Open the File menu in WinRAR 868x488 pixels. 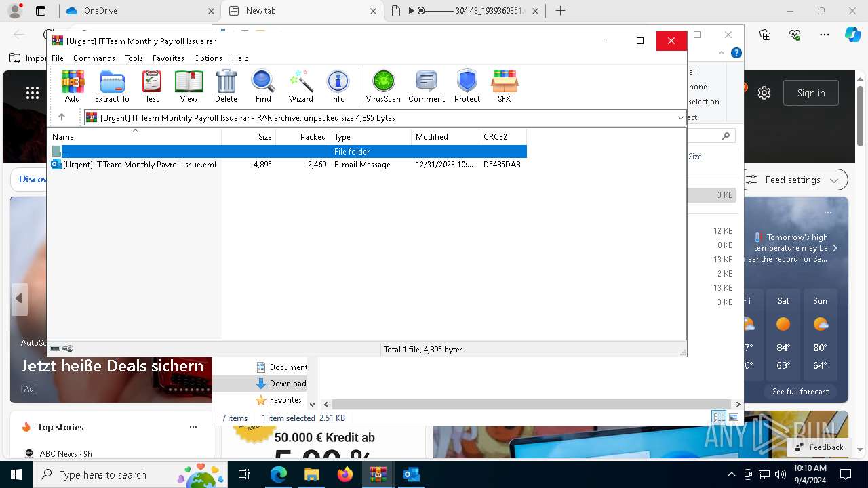click(x=58, y=58)
